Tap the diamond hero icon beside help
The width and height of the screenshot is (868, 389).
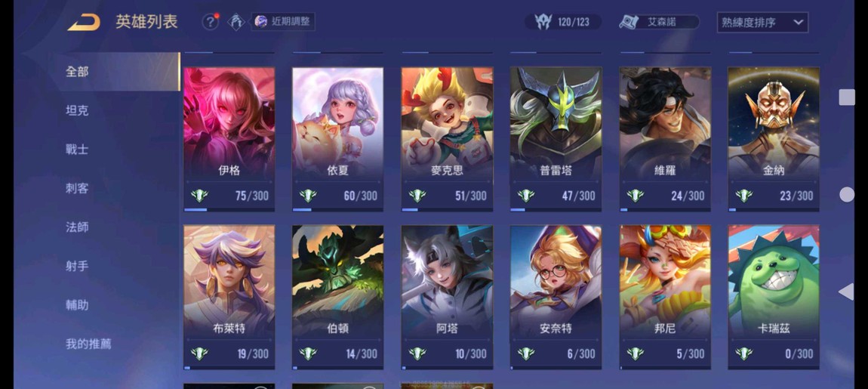236,22
